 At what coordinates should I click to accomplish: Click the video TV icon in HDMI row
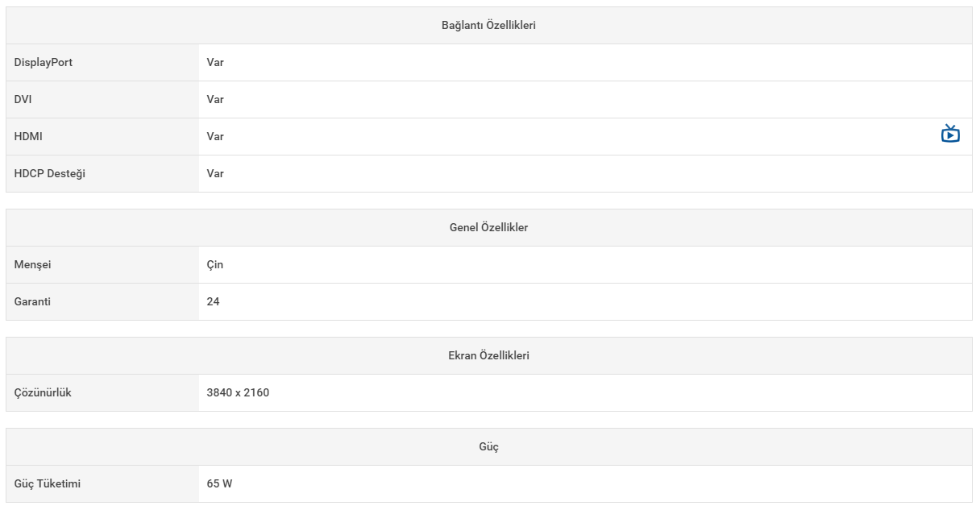[950, 134]
